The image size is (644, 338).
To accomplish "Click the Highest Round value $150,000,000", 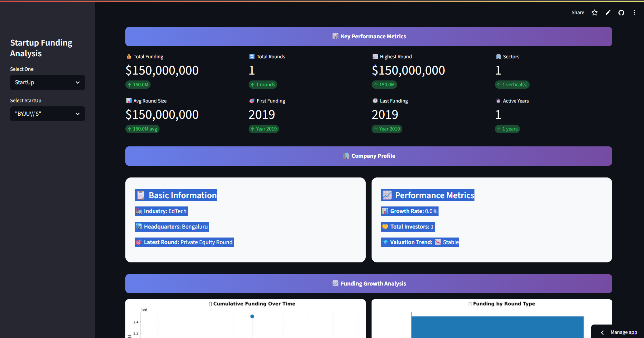I will [408, 70].
